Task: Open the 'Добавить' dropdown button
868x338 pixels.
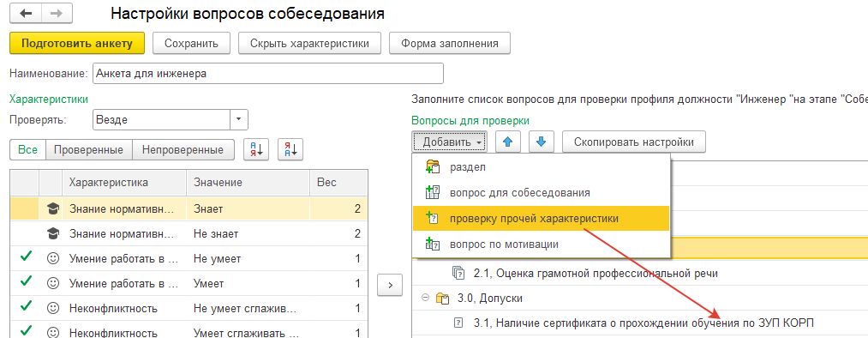Action: 450,142
